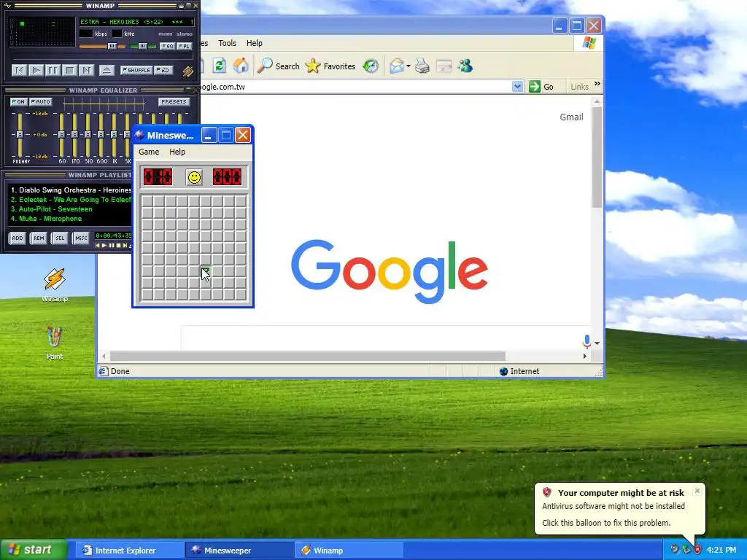The height and width of the screenshot is (560, 747).
Task: Click the Winamp song seek bar
Action: (x=102, y=57)
